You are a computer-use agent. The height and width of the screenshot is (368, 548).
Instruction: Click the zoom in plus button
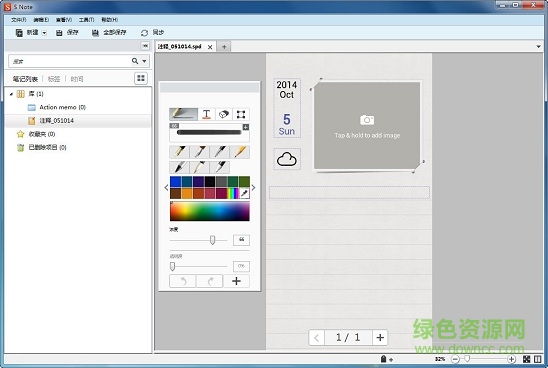(x=511, y=359)
